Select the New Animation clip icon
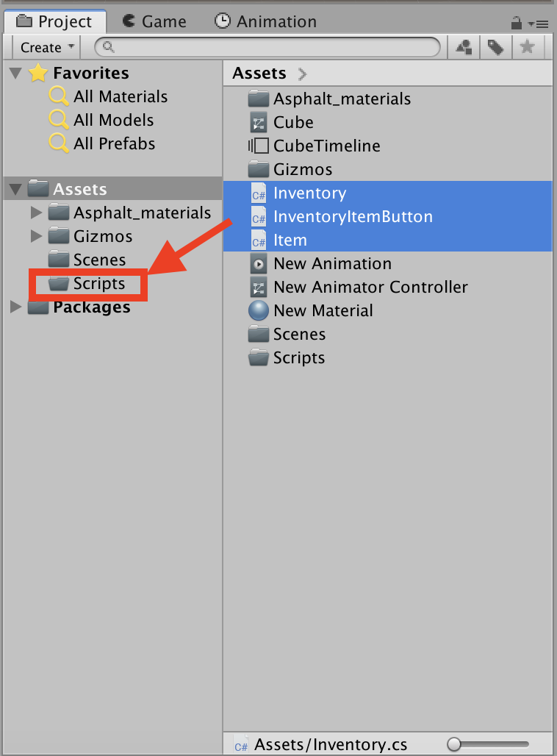This screenshot has height=756, width=557. pos(258,263)
